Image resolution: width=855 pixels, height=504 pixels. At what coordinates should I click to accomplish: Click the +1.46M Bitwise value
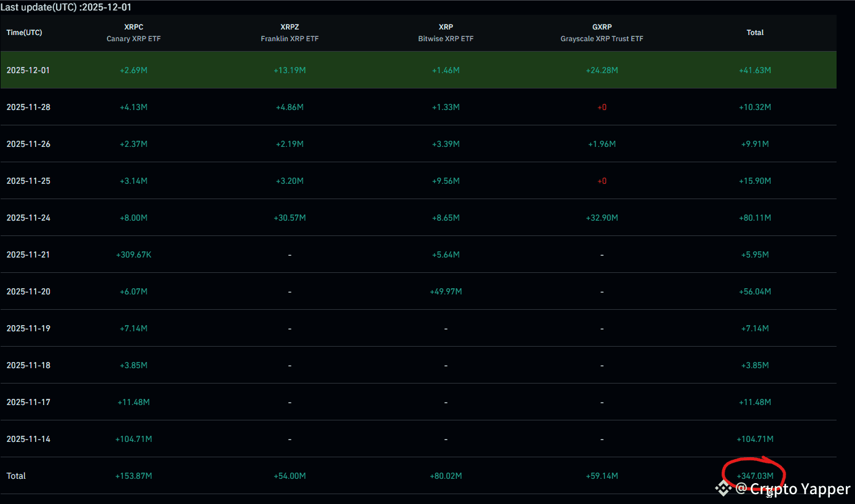[x=446, y=70]
